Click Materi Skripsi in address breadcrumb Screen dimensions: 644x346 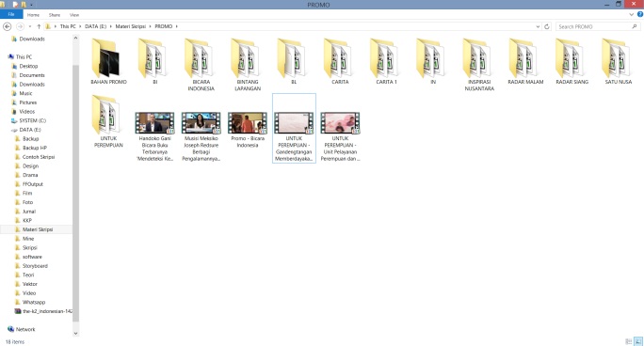click(x=130, y=26)
